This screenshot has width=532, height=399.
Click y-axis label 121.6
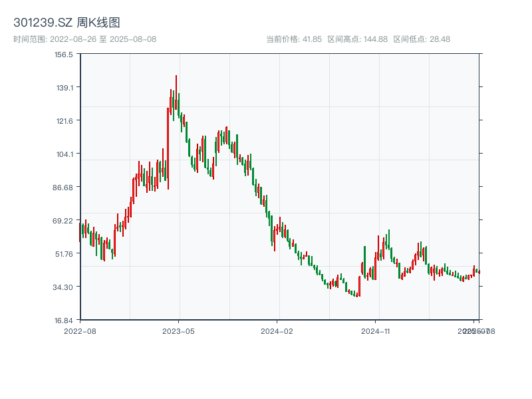(x=65, y=121)
